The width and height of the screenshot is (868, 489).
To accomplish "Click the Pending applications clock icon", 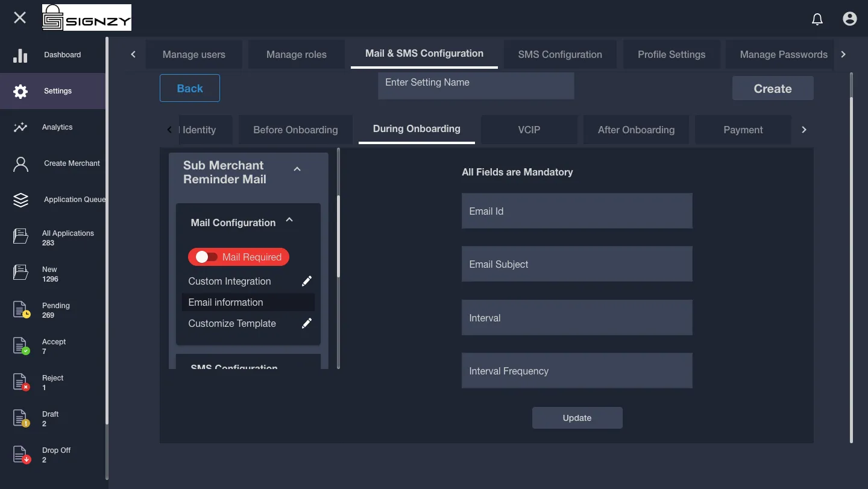I will pos(22,309).
